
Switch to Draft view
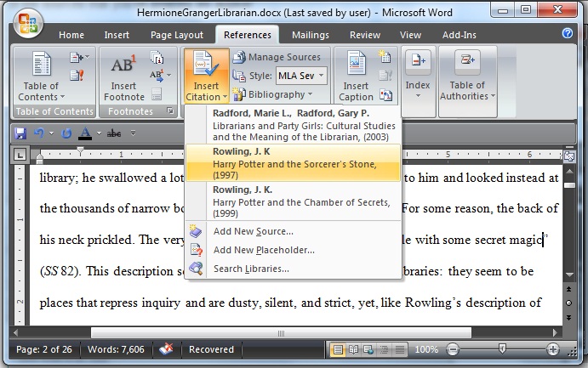(400, 349)
